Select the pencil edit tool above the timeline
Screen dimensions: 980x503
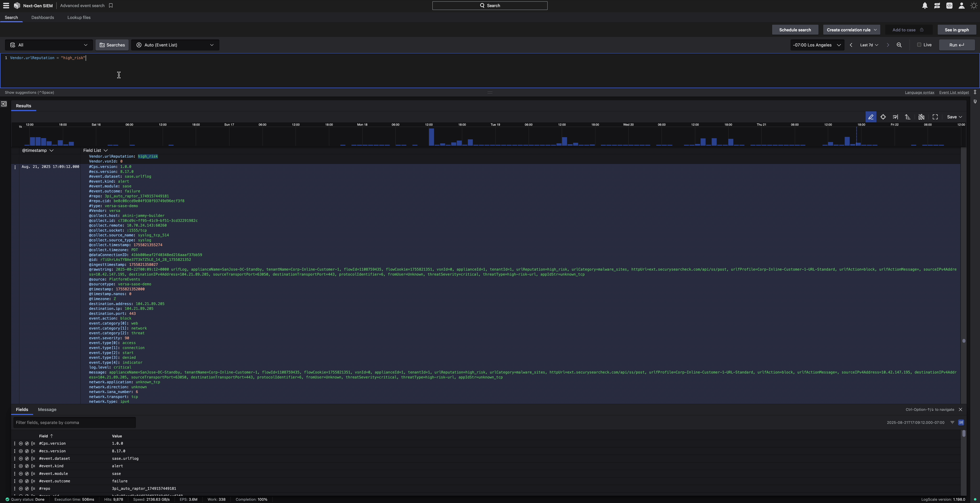click(x=871, y=117)
